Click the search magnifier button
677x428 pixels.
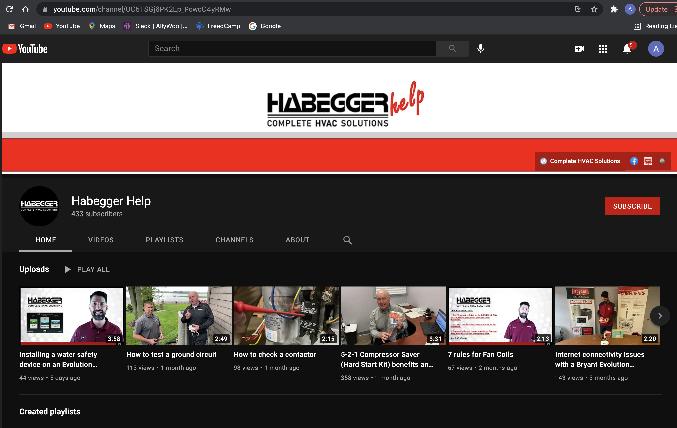[452, 48]
